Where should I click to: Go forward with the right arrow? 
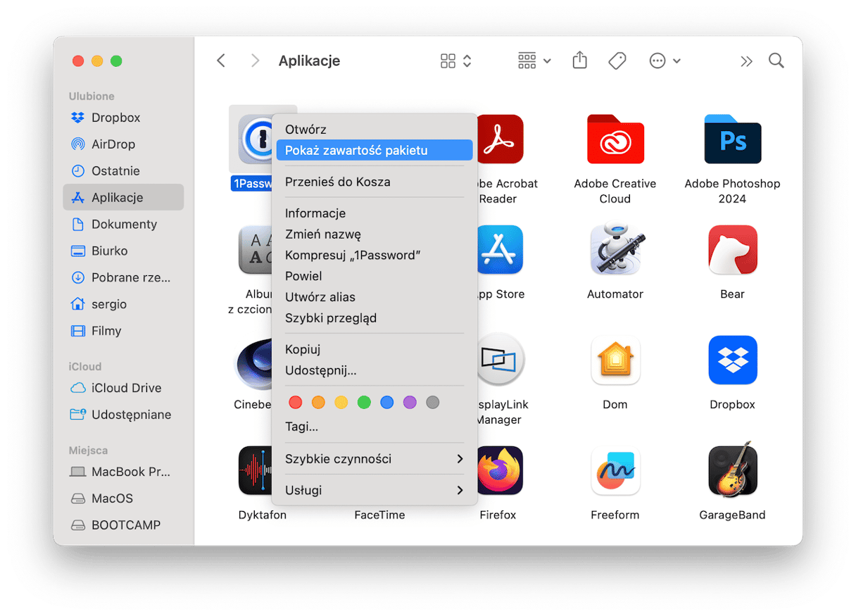pyautogui.click(x=255, y=61)
